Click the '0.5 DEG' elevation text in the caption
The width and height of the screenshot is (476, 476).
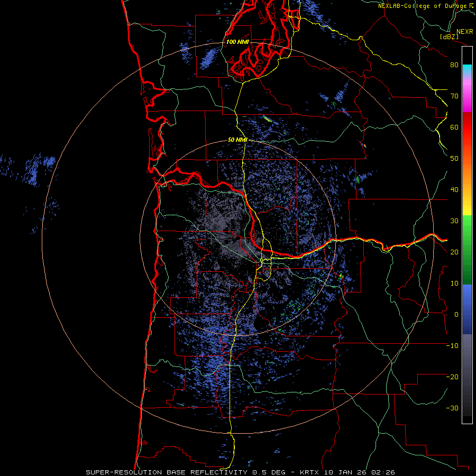point(269,472)
